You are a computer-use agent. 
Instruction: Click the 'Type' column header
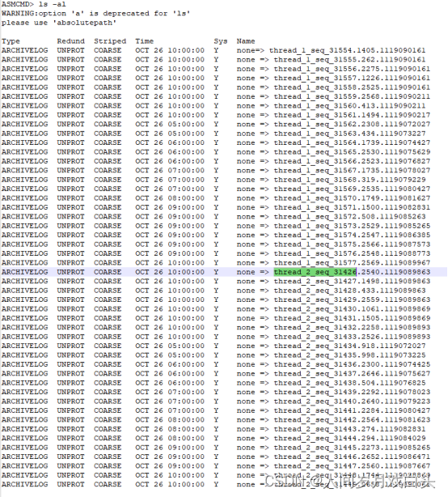[x=11, y=41]
